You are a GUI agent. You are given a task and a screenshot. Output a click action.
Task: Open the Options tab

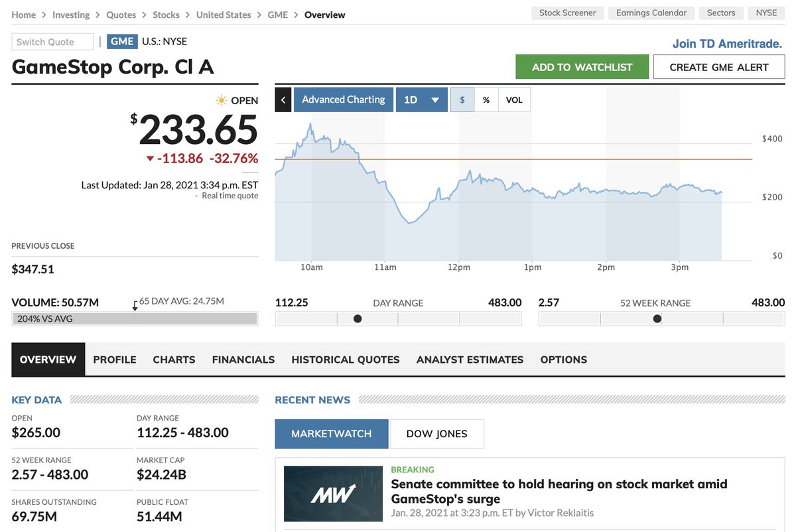[x=564, y=360]
